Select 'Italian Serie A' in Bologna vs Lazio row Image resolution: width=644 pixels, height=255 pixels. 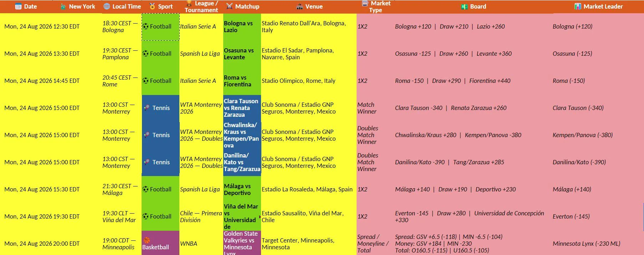point(201,26)
